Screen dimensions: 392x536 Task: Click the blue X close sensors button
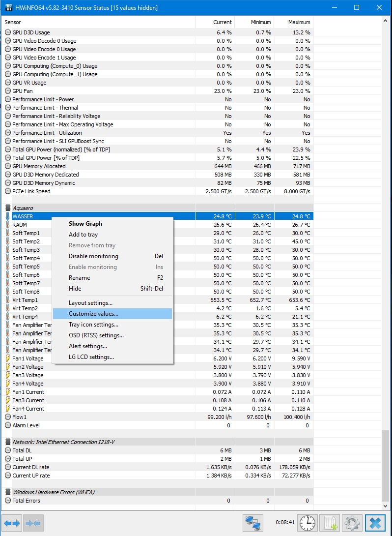(375, 523)
